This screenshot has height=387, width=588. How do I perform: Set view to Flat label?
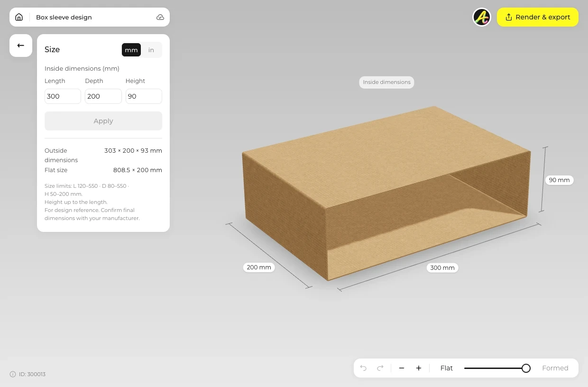click(x=447, y=368)
